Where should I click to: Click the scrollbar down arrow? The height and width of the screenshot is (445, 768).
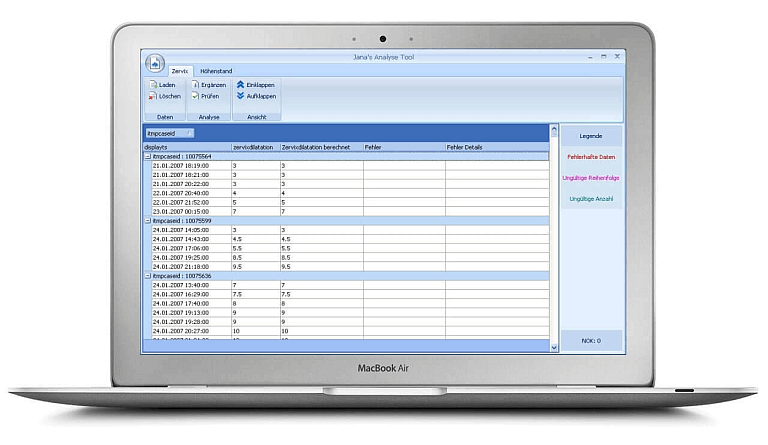click(554, 348)
